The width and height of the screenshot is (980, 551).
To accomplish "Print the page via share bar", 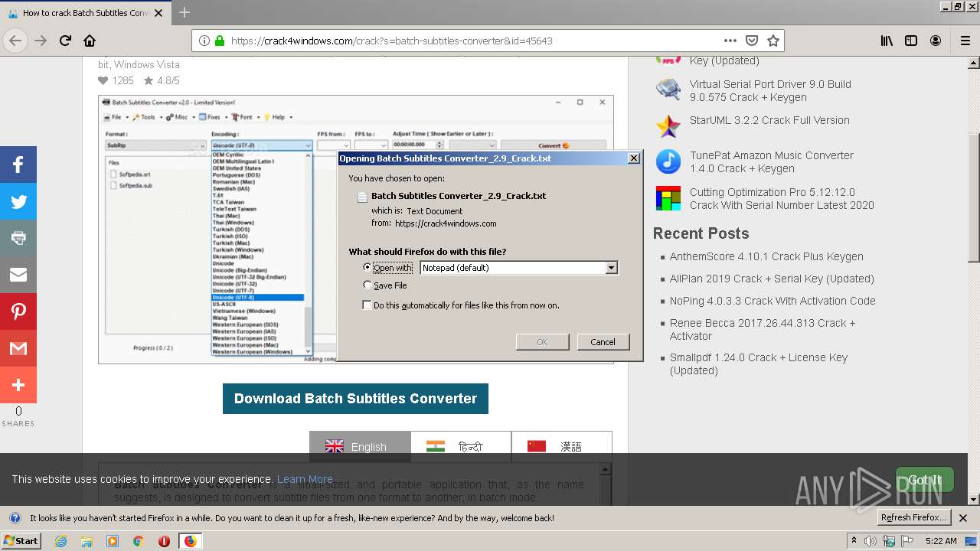I will point(18,238).
